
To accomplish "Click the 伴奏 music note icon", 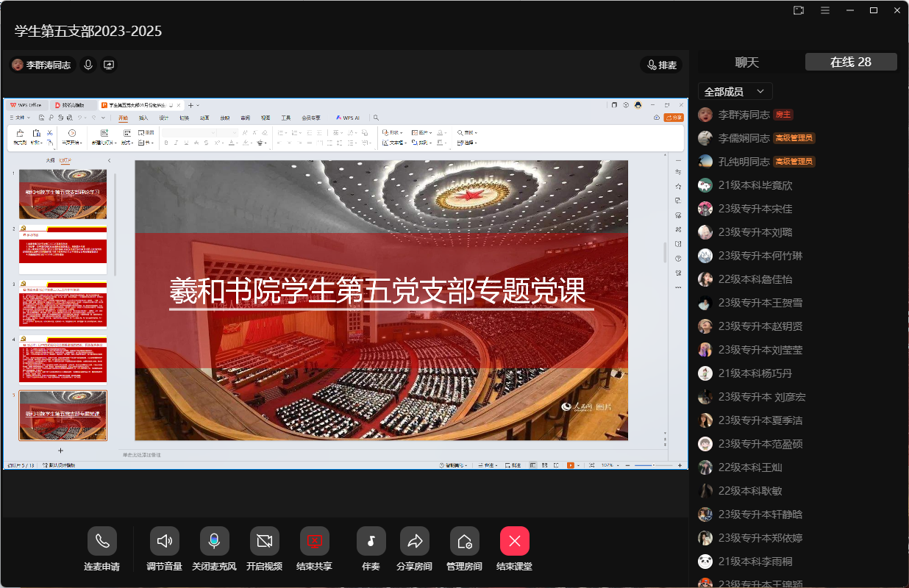I will [x=371, y=542].
